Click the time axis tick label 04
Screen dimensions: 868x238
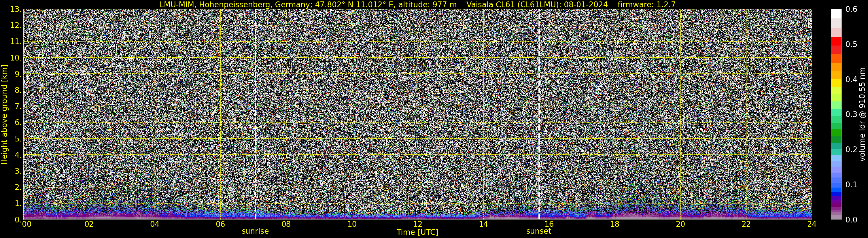pos(155,224)
